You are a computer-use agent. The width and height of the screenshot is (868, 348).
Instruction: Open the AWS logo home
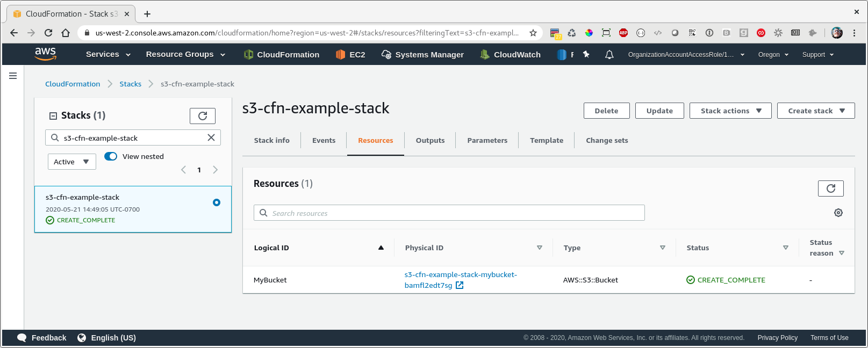pos(45,54)
